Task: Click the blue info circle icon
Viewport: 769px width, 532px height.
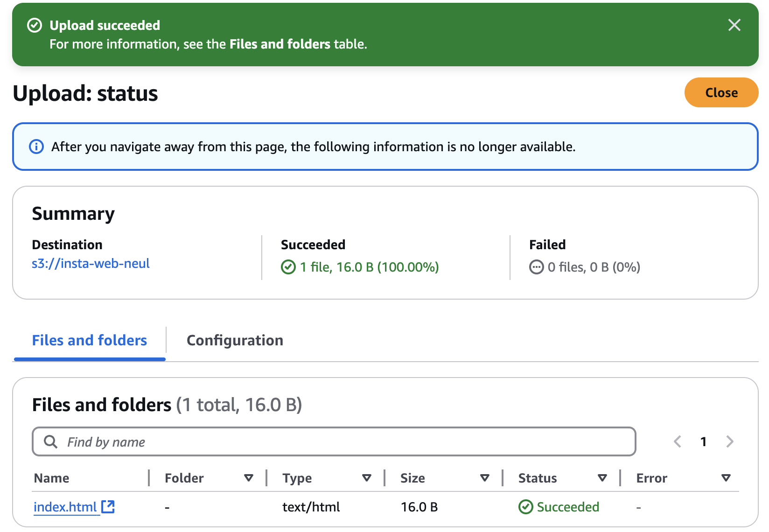Action: click(36, 147)
